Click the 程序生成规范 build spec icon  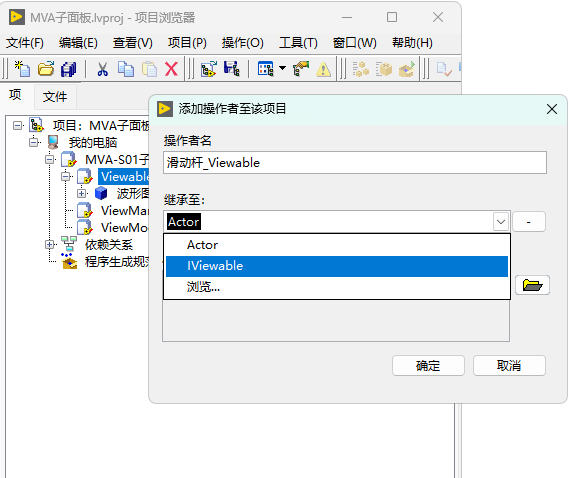coord(69,261)
